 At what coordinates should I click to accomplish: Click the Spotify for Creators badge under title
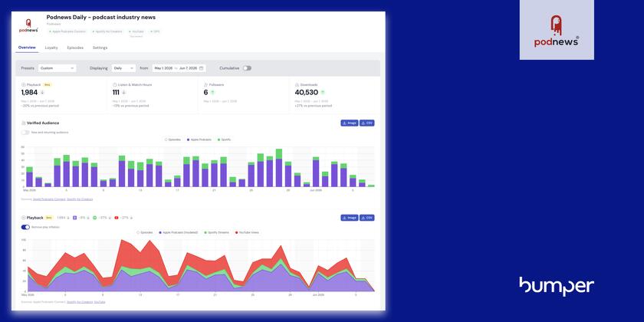(x=107, y=31)
